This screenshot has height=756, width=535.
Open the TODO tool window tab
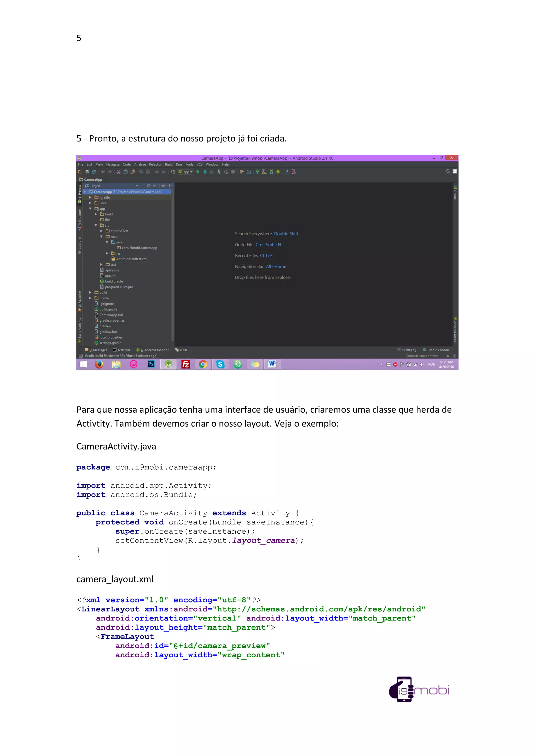click(x=182, y=350)
